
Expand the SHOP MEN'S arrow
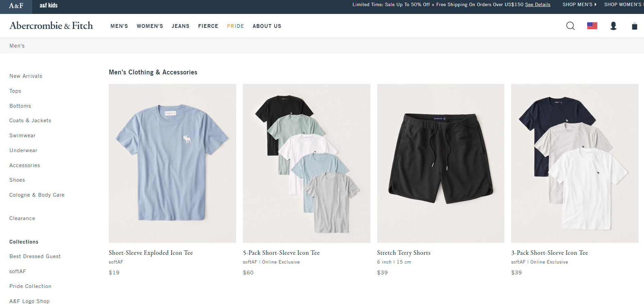click(579, 4)
